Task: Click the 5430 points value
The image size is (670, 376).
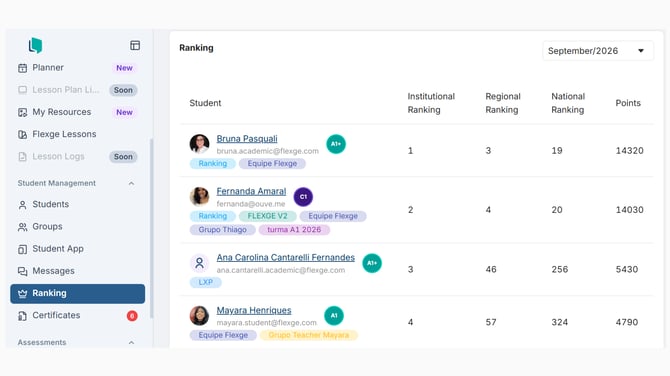Action: [x=627, y=269]
